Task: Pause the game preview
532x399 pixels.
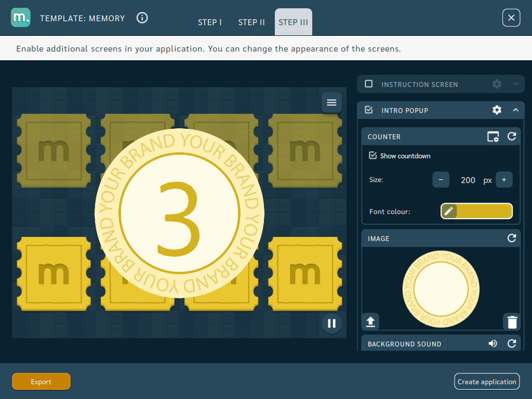Action: 331,323
